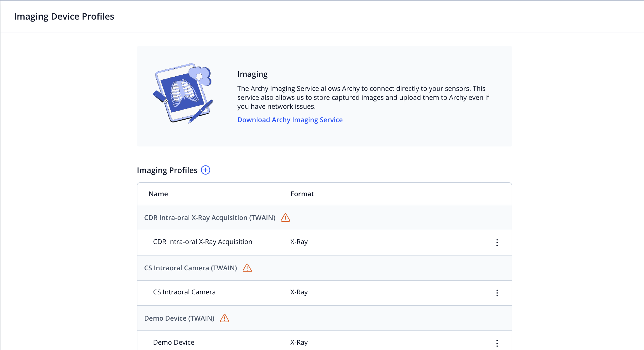The height and width of the screenshot is (350, 644).
Task: Add a new imaging profile with plus icon
Action: click(206, 170)
